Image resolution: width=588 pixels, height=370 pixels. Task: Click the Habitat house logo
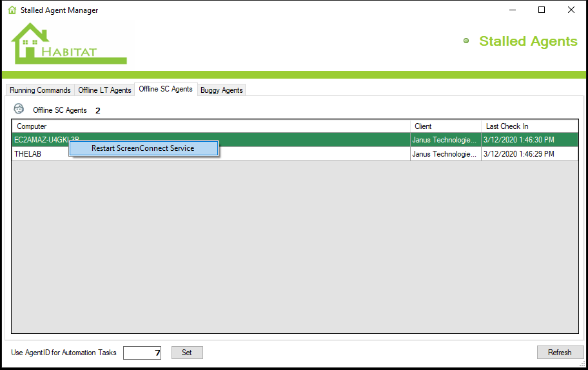click(x=68, y=44)
